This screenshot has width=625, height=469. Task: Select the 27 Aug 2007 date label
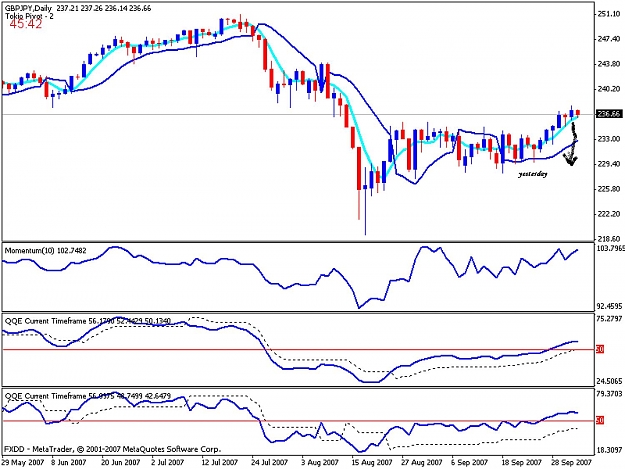coord(422,462)
